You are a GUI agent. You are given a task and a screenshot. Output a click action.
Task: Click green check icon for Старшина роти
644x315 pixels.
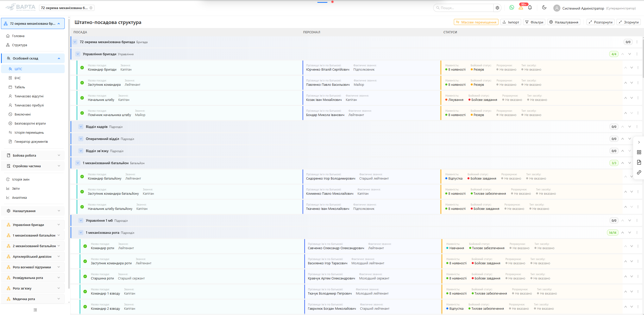click(85, 276)
